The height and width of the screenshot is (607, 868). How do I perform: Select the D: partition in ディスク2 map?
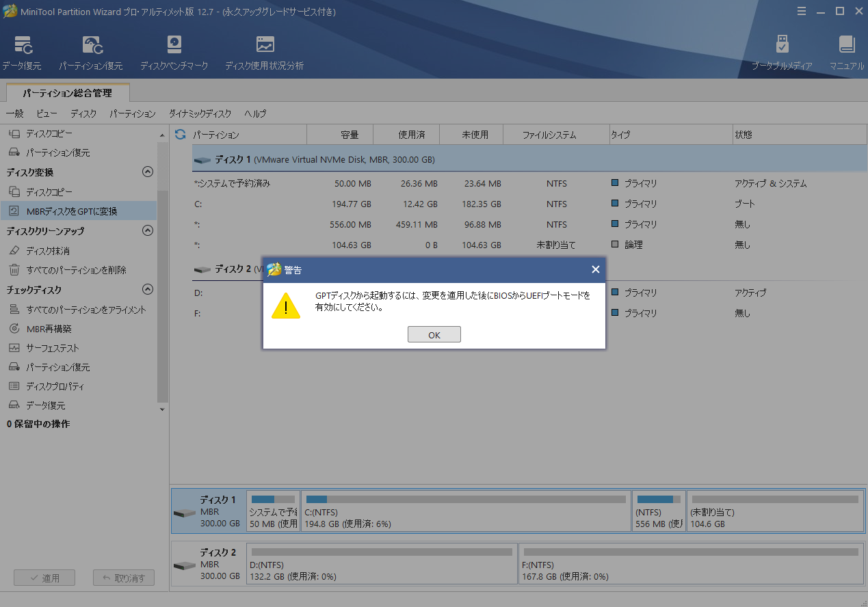381,563
